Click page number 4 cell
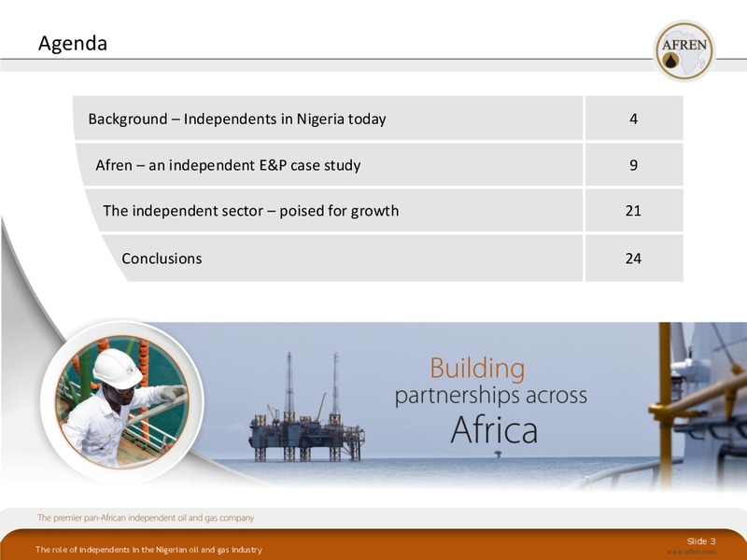 [x=634, y=119]
